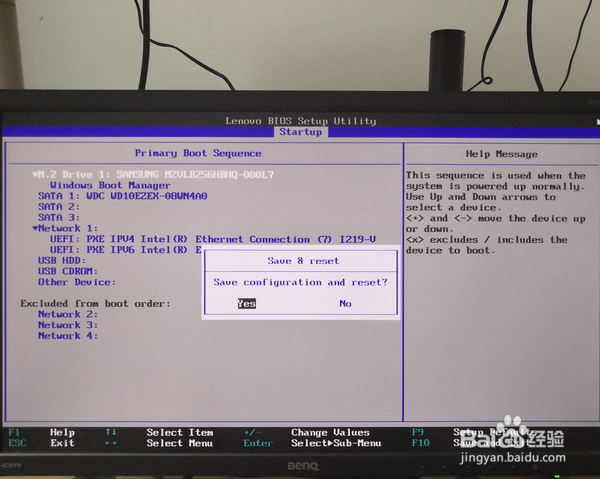Collapse the M.2 Drive 1 expander arrow
The width and height of the screenshot is (600, 479).
pyautogui.click(x=35, y=174)
